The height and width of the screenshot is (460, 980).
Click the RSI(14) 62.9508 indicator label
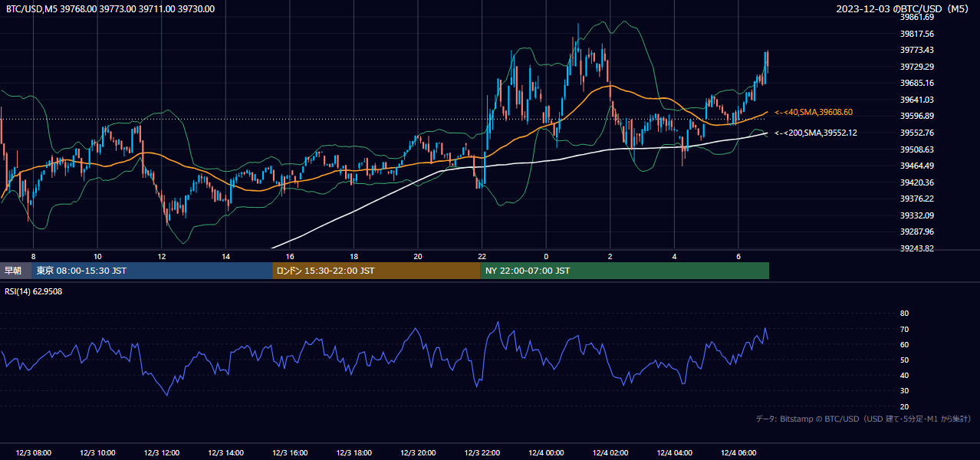[x=34, y=291]
